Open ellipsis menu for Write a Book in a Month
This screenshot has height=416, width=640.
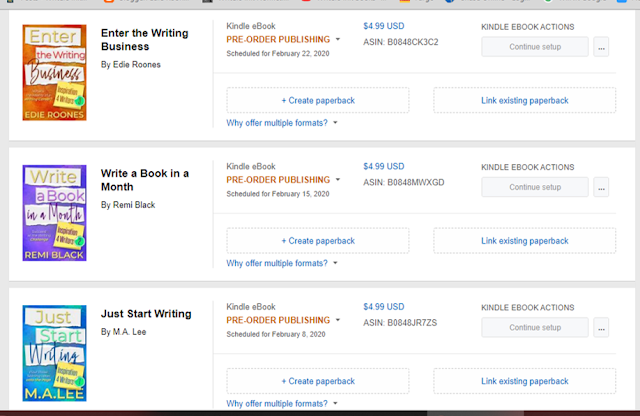[x=601, y=187]
